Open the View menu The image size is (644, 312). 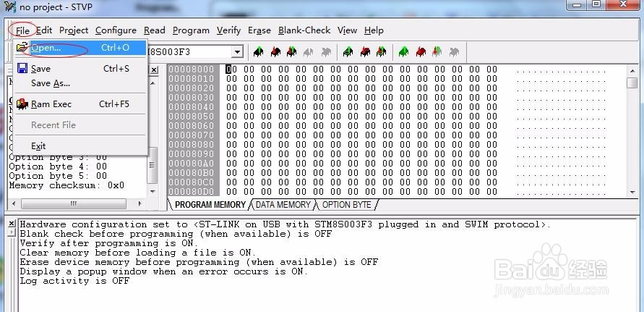[347, 30]
